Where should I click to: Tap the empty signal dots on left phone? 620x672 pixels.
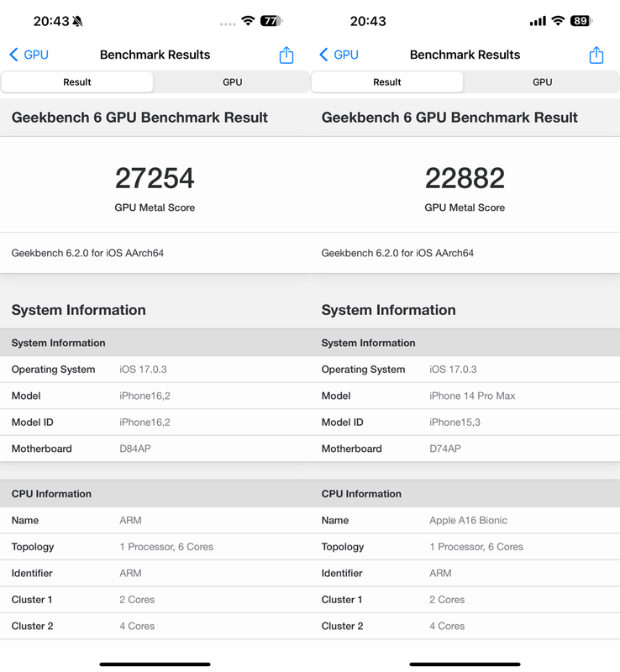pyautogui.click(x=228, y=24)
